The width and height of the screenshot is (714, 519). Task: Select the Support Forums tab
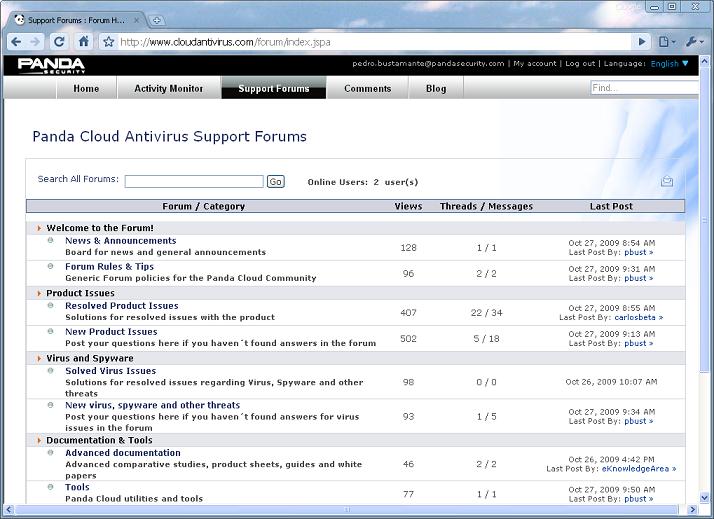(x=274, y=88)
